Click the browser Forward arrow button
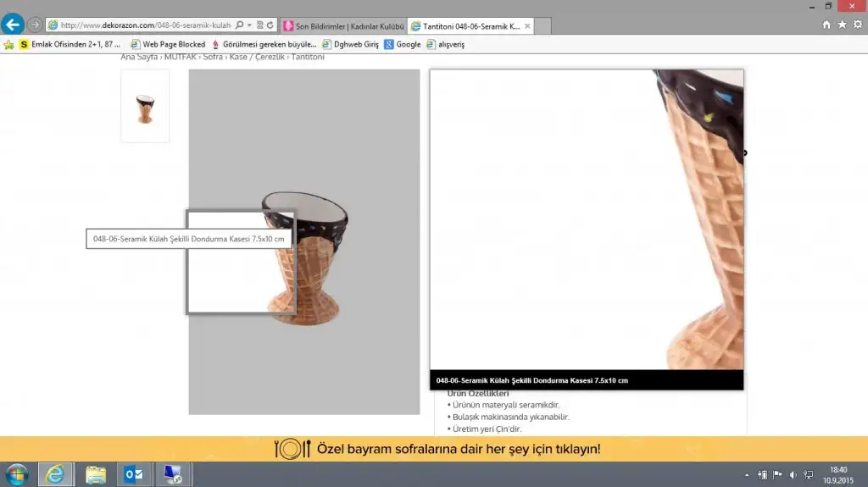Viewport: 868px width, 487px height. click(x=34, y=25)
